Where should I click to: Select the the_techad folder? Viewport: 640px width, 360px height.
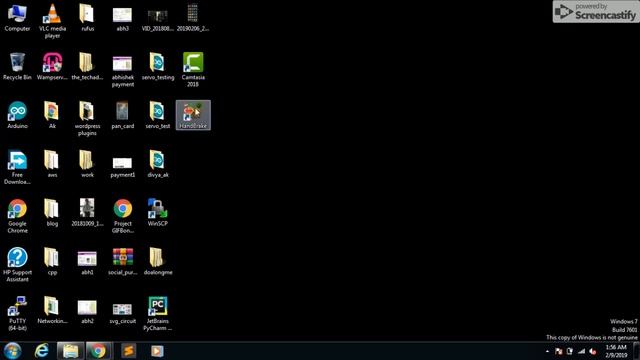(x=87, y=66)
